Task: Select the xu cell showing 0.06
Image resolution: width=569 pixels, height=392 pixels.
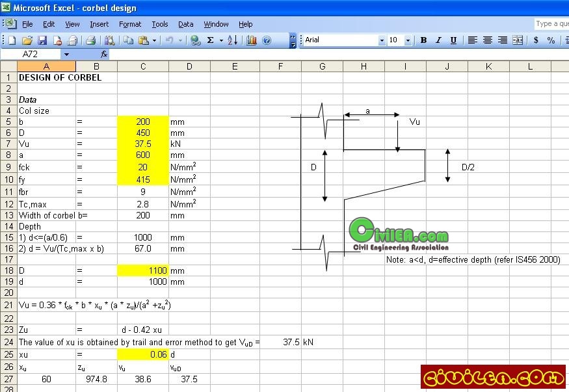Action: coord(143,355)
